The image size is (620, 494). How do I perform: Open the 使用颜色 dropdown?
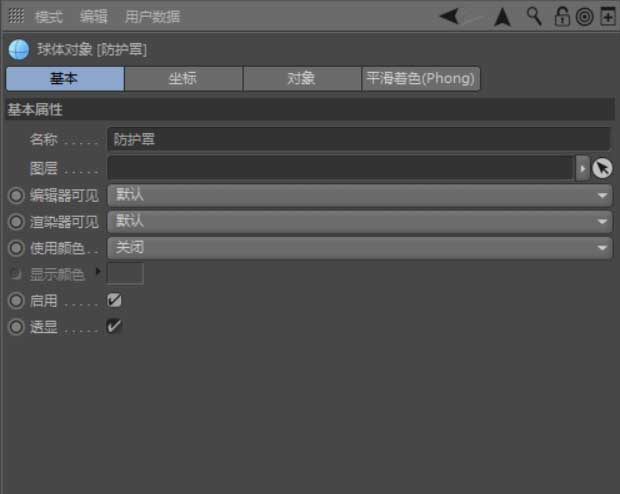(x=360, y=248)
